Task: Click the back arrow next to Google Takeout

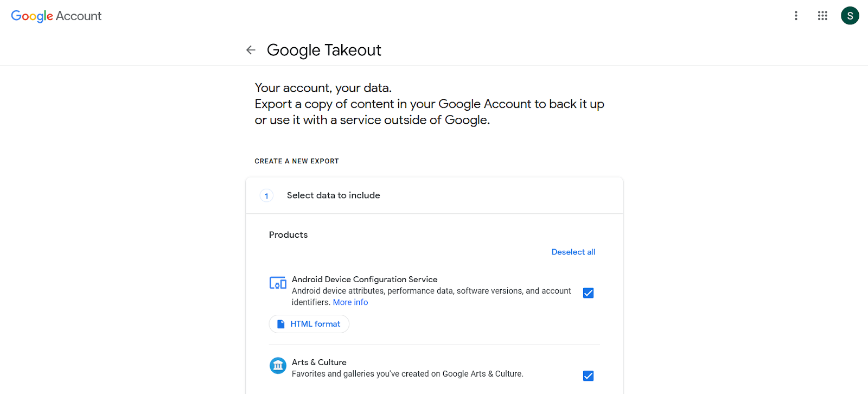Action: click(251, 49)
